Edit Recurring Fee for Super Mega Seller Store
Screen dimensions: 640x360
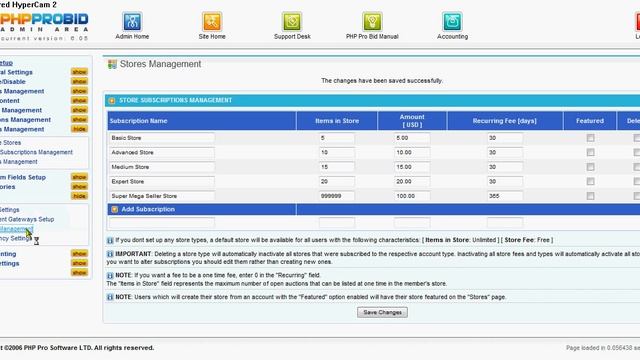[504, 196]
